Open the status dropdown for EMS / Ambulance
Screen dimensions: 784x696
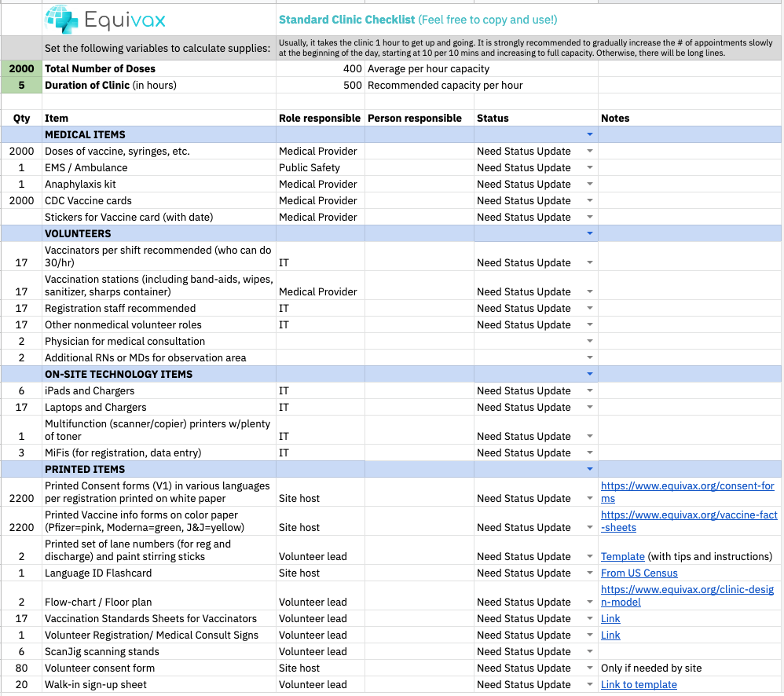[590, 167]
